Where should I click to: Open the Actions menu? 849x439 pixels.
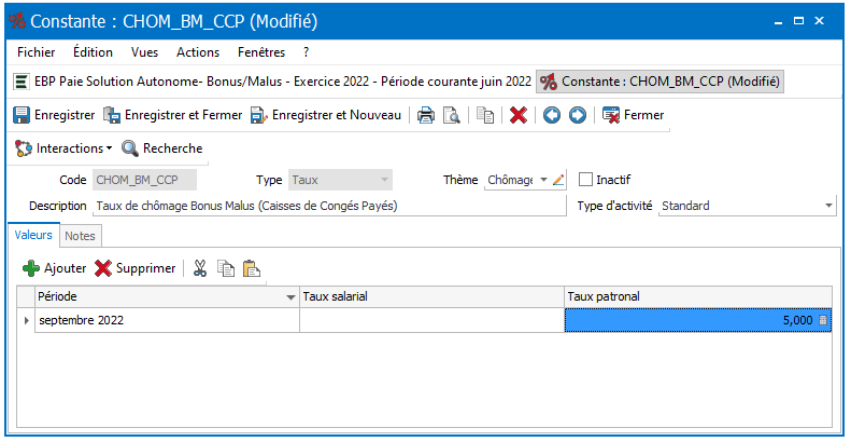pyautogui.click(x=198, y=53)
